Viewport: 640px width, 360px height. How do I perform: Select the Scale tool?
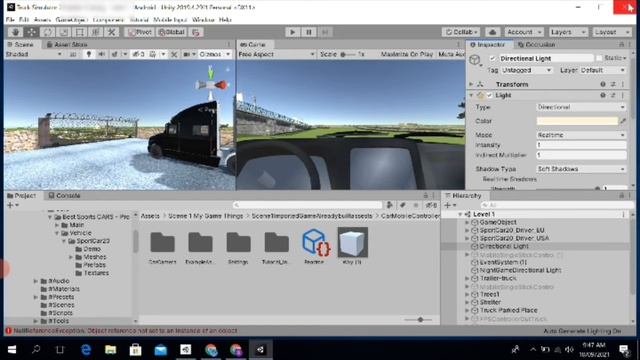(x=63, y=32)
